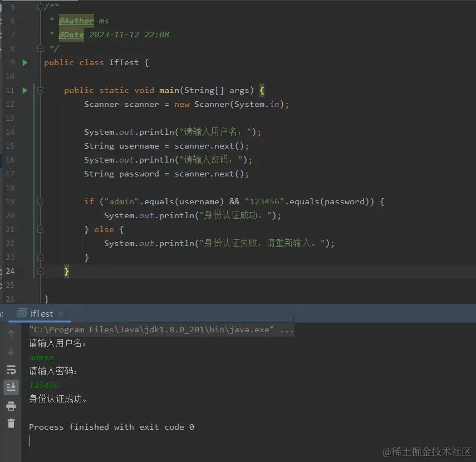The image size is (476, 462).
Task: Click the console up arrow icon
Action: tap(11, 333)
